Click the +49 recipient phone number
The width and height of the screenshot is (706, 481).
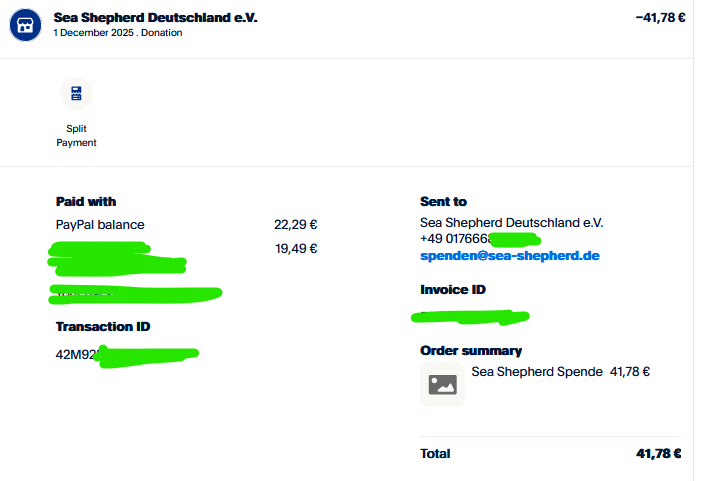480,239
